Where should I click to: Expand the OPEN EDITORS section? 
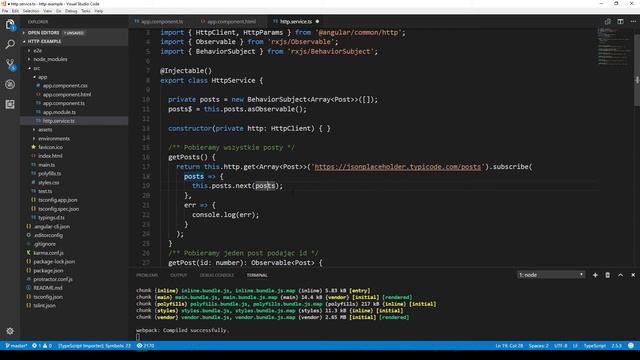tap(43, 33)
